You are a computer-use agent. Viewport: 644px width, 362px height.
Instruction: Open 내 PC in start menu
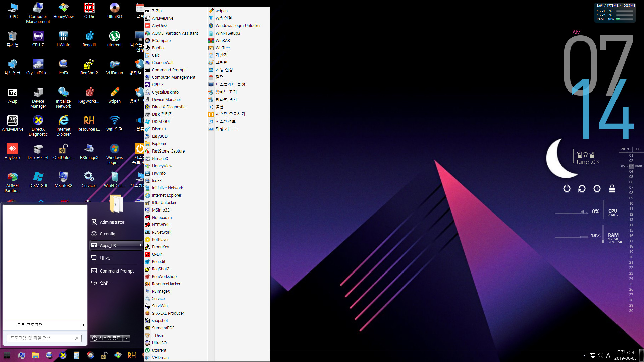(x=116, y=258)
